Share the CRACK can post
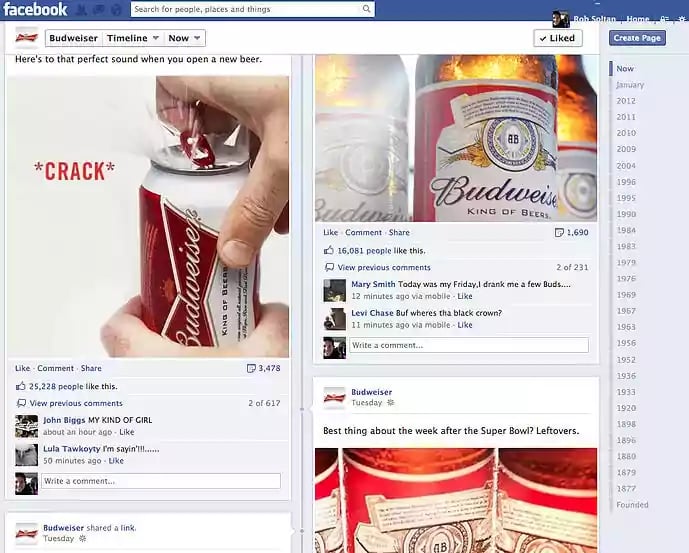The width and height of the screenshot is (689, 553). [x=91, y=368]
